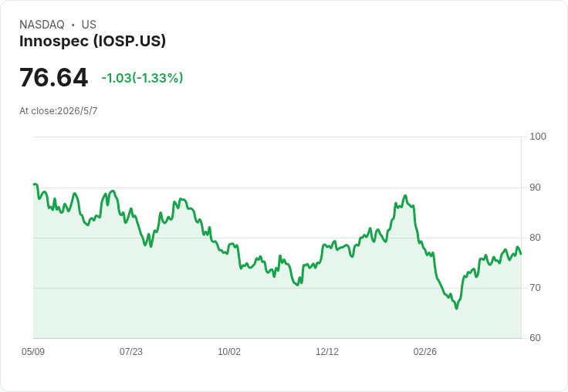The width and height of the screenshot is (568, 392).
Task: Click the chart peak after the 12/12 label
Action: [405, 196]
